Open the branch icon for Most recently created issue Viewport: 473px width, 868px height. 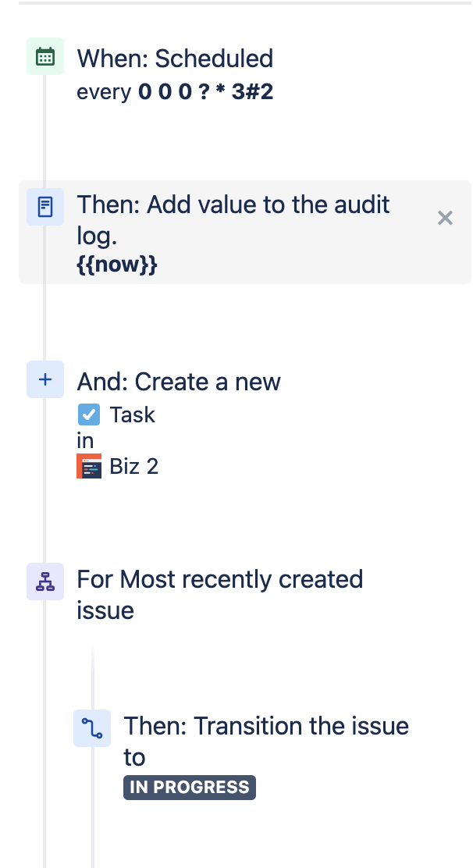point(44,582)
